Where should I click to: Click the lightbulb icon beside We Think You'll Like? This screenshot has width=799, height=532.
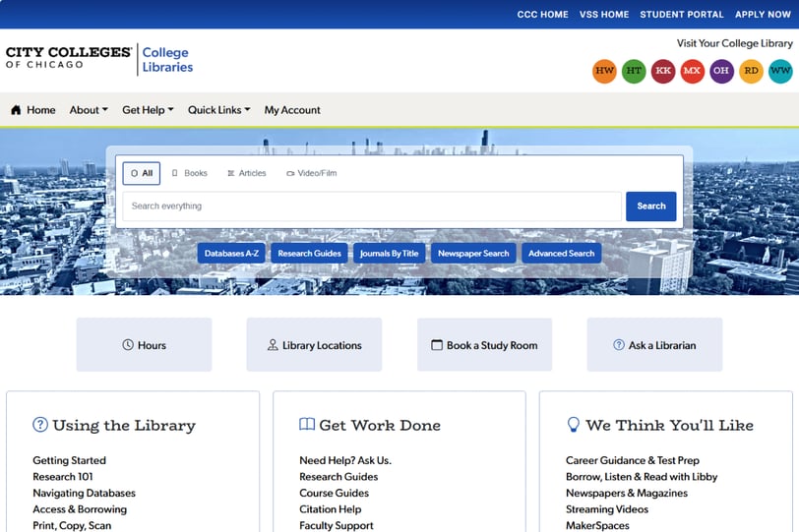click(x=574, y=425)
